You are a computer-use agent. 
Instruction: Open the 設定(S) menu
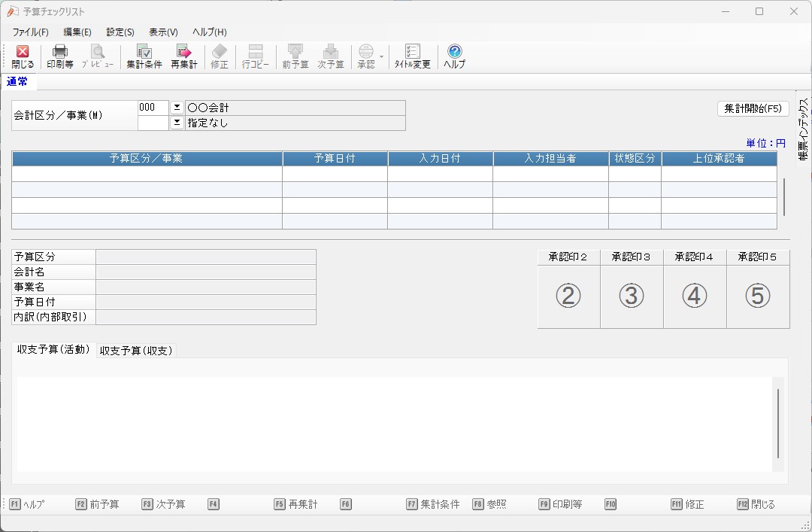120,32
